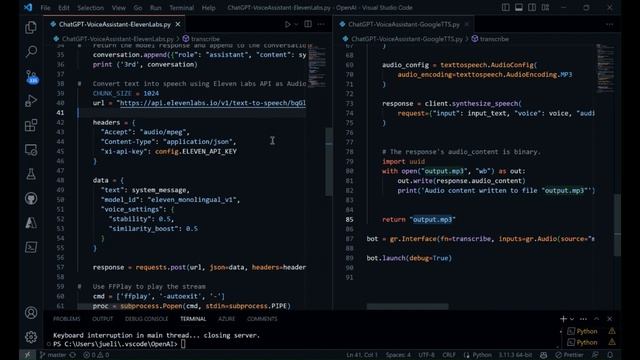Add a new terminal with plus icon
Screen dimensions: 640x360
pos(563,319)
